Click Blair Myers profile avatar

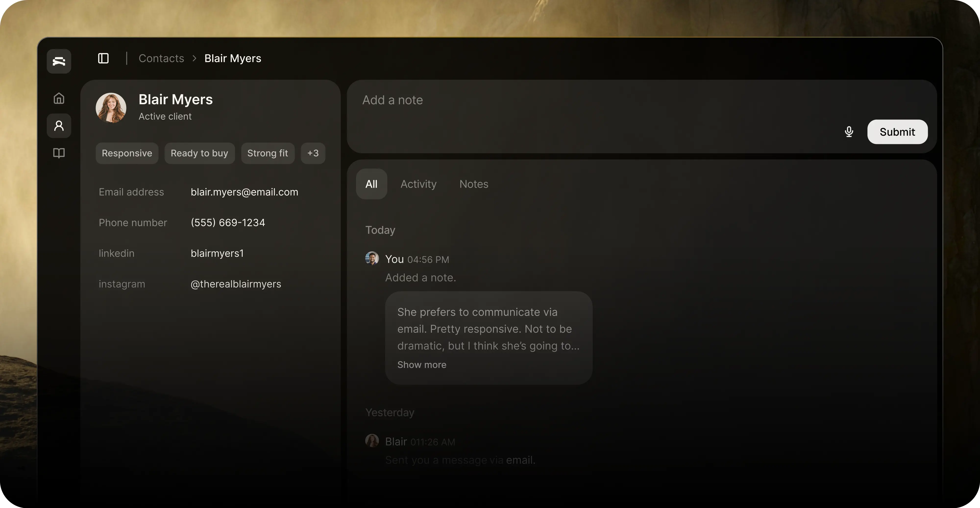(111, 108)
